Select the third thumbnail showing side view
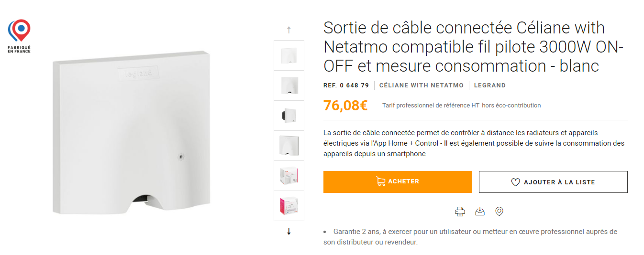Screen dimensions: 644x255 (289, 116)
